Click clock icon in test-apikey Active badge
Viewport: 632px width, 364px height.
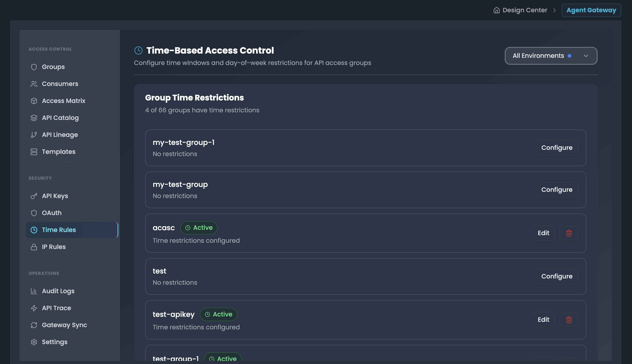[x=207, y=314]
